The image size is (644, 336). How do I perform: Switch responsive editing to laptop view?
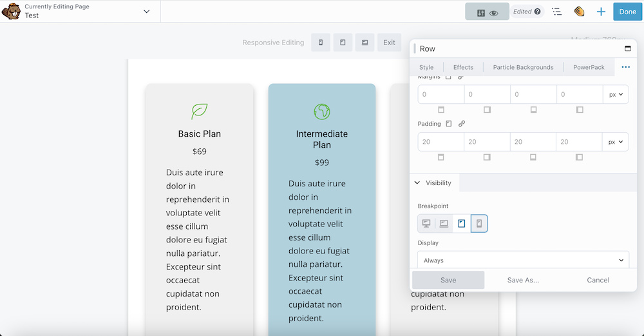point(365,43)
